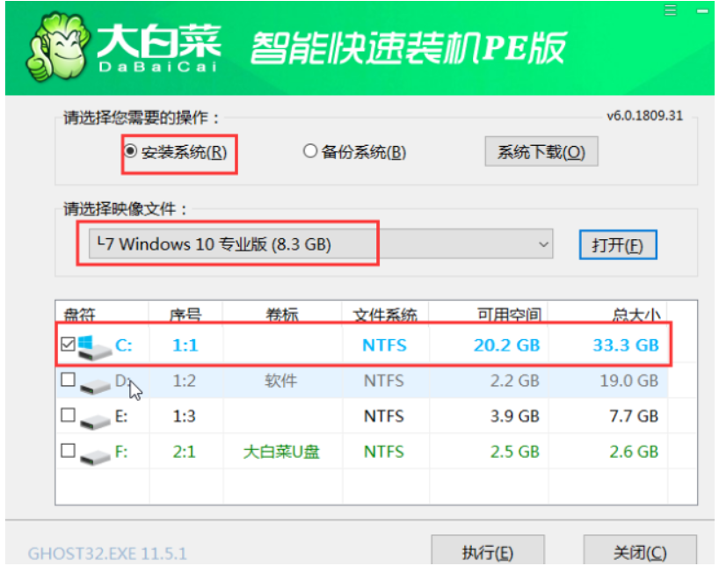Open the Windows 10 专业版 image combo box

[321, 244]
